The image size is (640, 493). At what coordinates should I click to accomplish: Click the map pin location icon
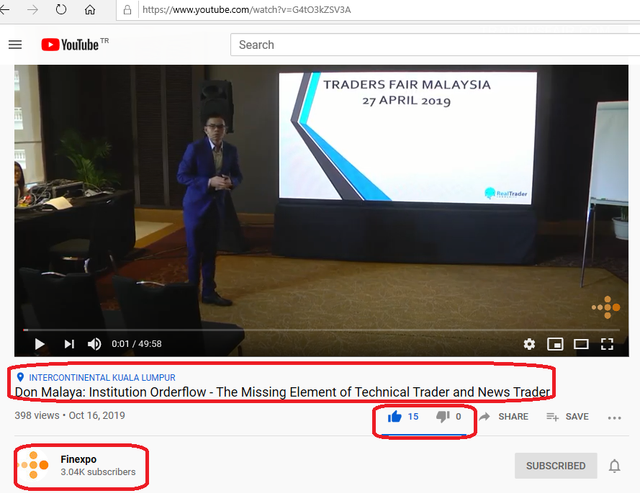20,377
